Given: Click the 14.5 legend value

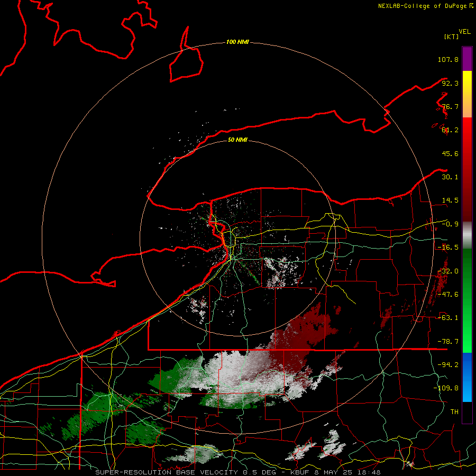Looking at the screenshot, I should click(450, 200).
